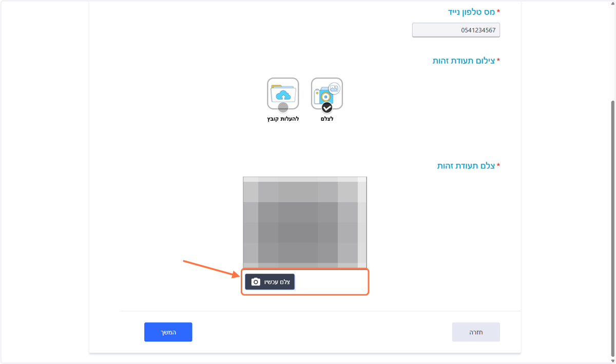
Task: Click the 'צלם עכשיו' take photo button
Action: point(269,282)
